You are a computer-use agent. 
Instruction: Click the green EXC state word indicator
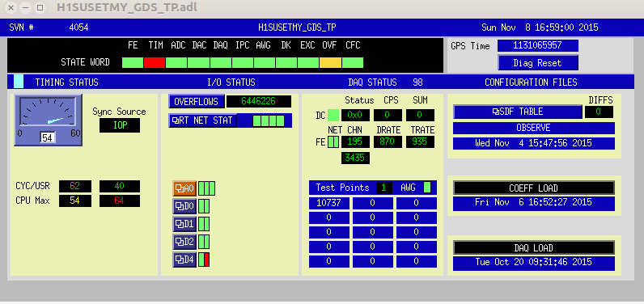(308, 62)
